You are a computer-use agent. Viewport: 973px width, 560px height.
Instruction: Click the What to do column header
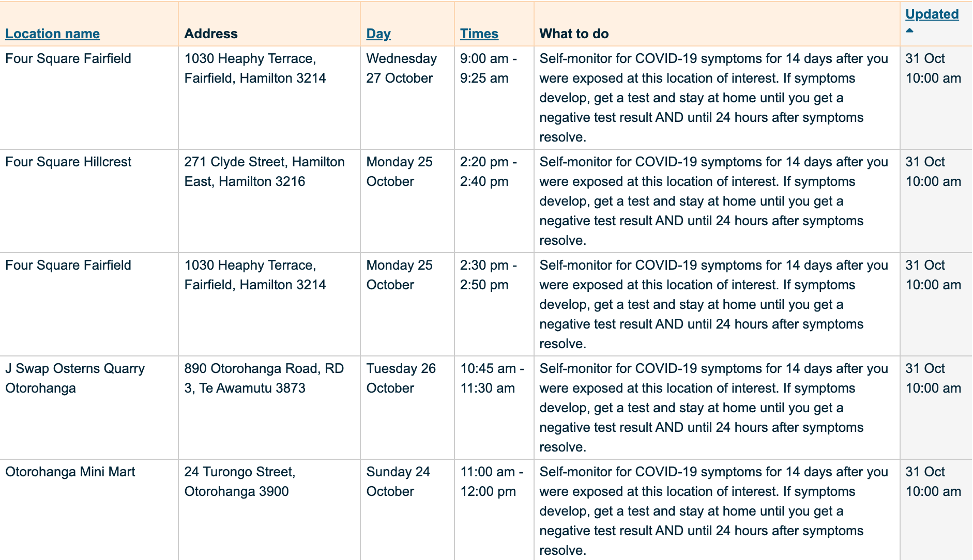(x=574, y=34)
